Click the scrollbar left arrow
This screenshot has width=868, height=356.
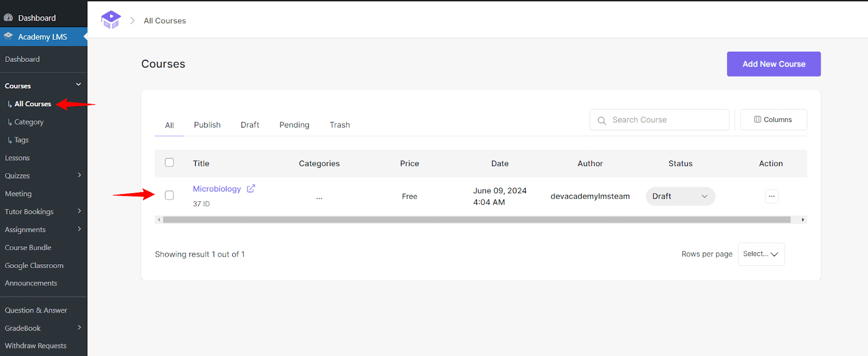tap(158, 220)
